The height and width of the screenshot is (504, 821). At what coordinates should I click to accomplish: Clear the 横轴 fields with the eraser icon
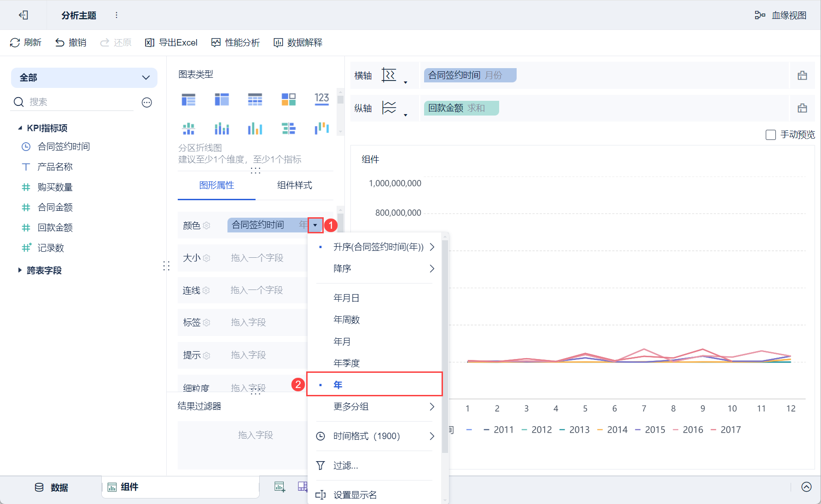click(803, 75)
